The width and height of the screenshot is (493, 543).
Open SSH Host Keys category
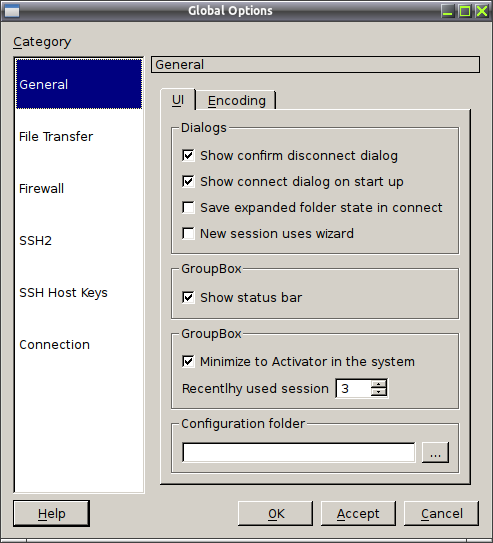point(79,293)
